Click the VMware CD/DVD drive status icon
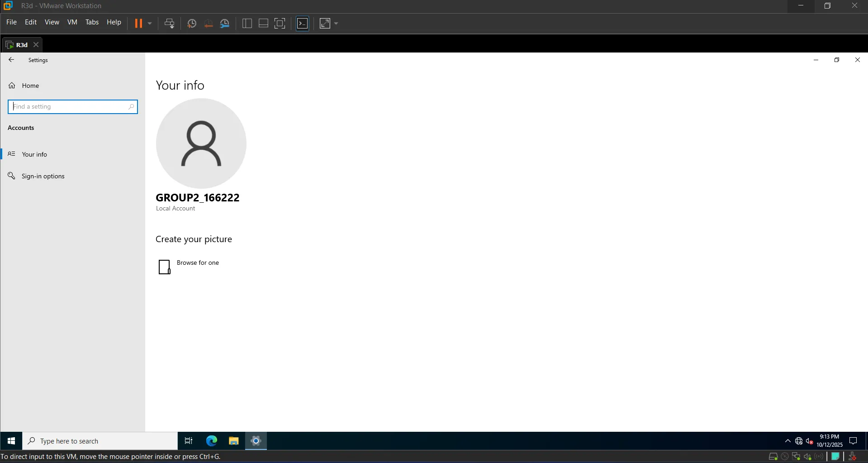Viewport: 868px width, 463px height. pos(785,457)
